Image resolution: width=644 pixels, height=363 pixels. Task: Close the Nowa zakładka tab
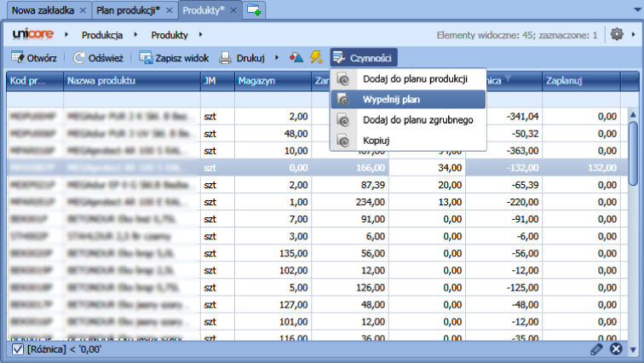(x=82, y=10)
